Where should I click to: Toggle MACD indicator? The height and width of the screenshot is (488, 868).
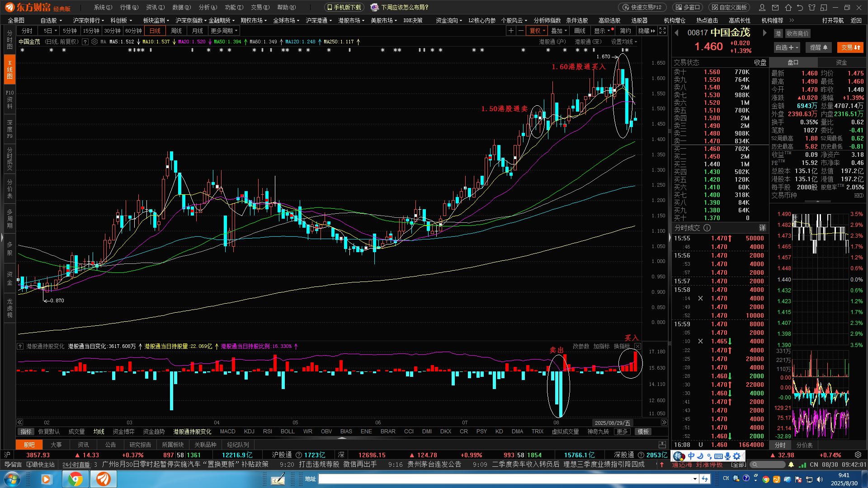coord(227,432)
